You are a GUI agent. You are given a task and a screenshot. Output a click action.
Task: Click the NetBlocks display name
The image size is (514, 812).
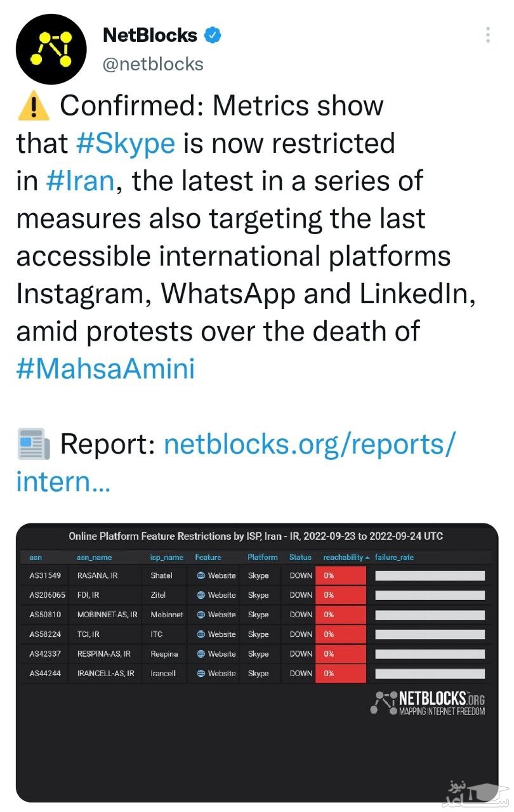[x=150, y=36]
